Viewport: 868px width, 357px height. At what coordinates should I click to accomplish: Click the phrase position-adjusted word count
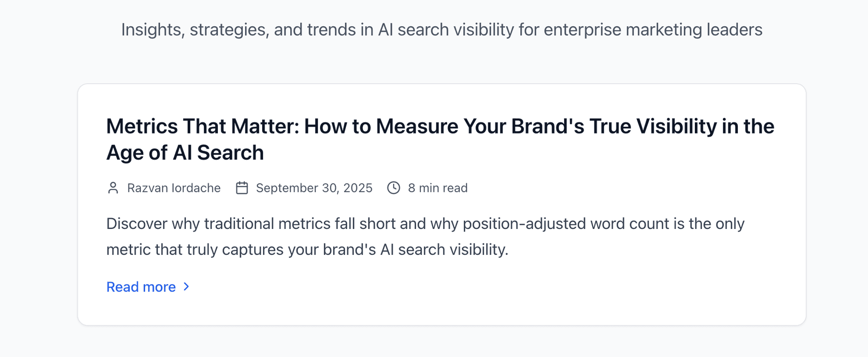(x=565, y=224)
